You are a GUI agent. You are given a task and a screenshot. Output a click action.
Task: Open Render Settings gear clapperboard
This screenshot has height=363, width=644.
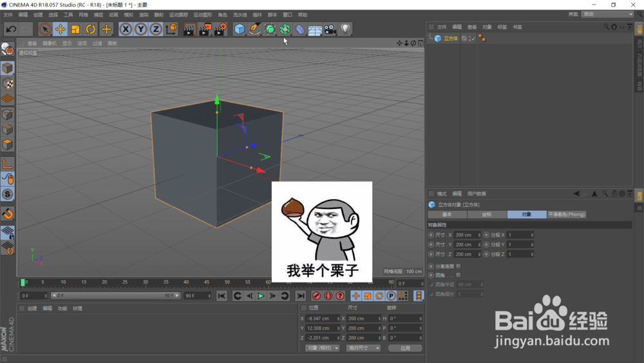tap(220, 29)
